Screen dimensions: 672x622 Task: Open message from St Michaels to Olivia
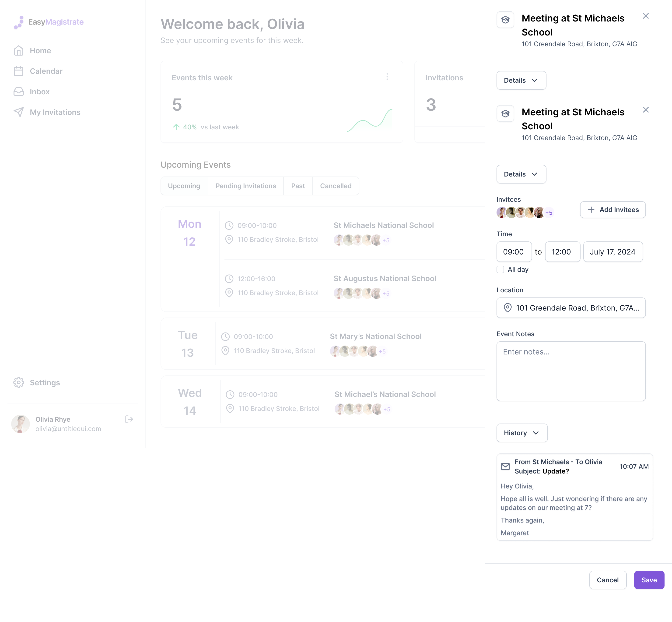[x=574, y=497]
